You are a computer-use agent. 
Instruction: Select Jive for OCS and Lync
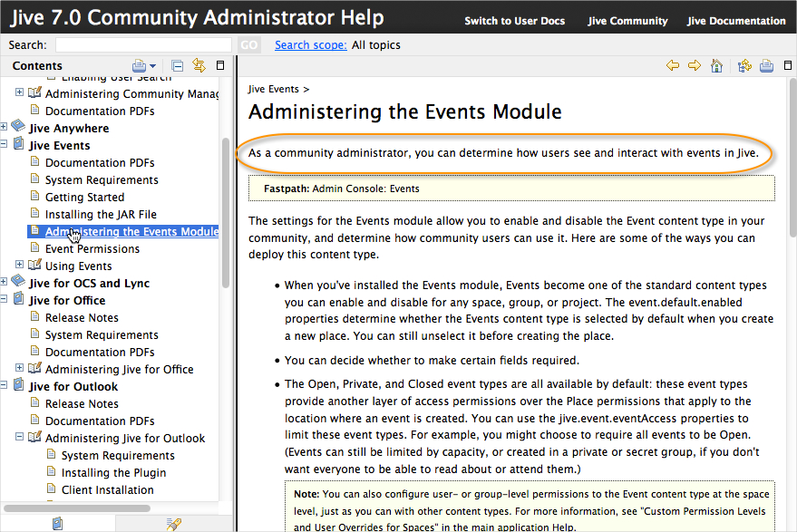pos(90,283)
